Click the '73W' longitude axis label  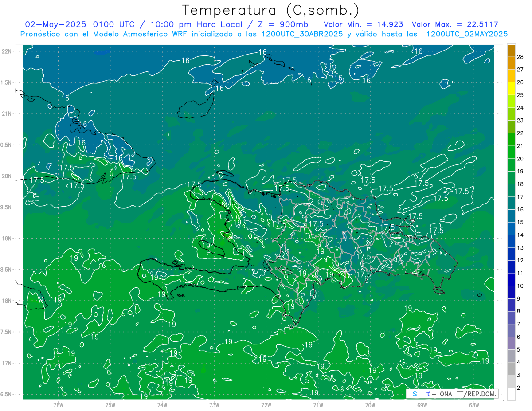point(214,405)
